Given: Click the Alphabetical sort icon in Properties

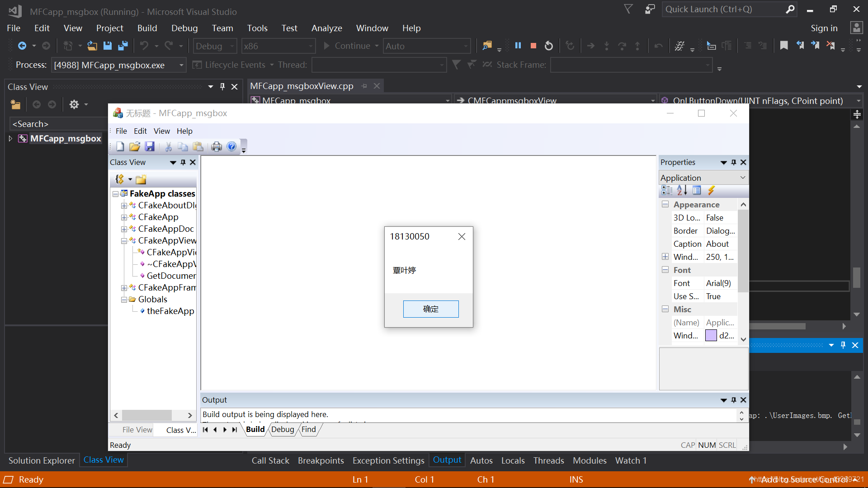Looking at the screenshot, I should click(x=682, y=191).
